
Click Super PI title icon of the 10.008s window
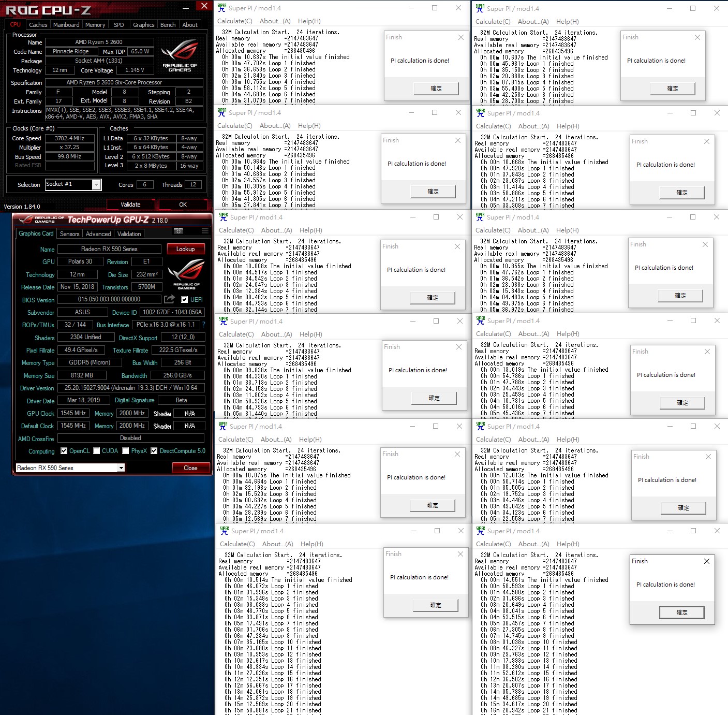coord(224,217)
